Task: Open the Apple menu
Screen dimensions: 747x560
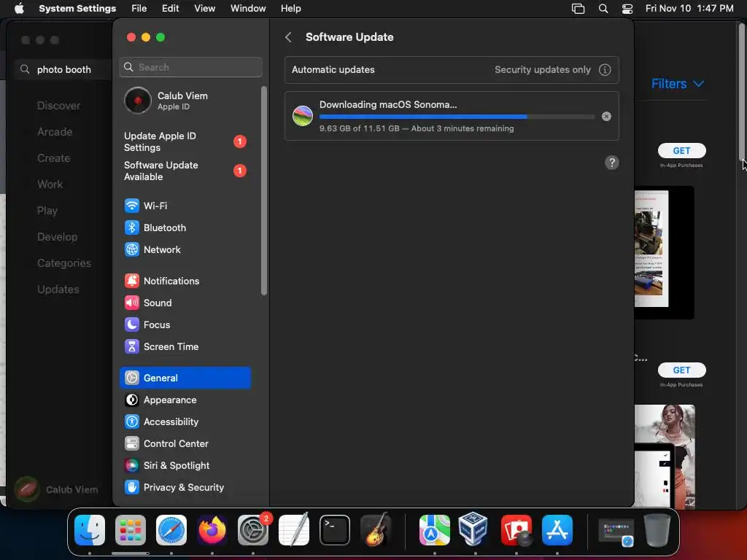Action: click(x=19, y=8)
